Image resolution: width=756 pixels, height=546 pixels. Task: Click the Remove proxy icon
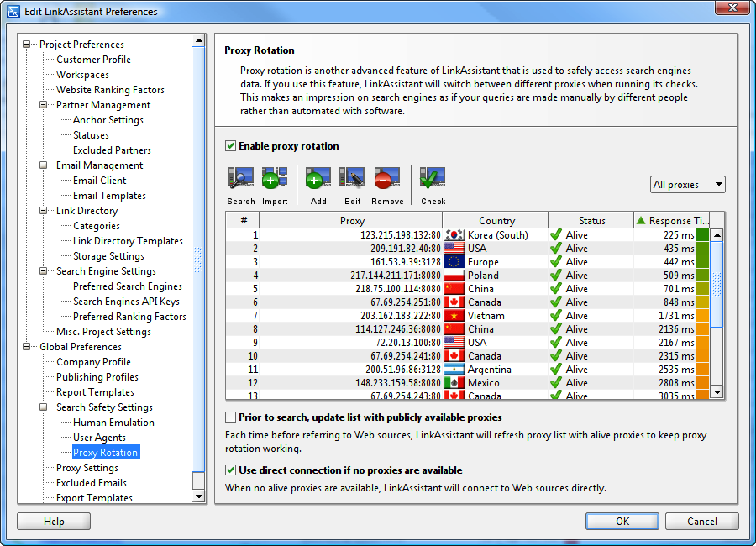pos(387,178)
